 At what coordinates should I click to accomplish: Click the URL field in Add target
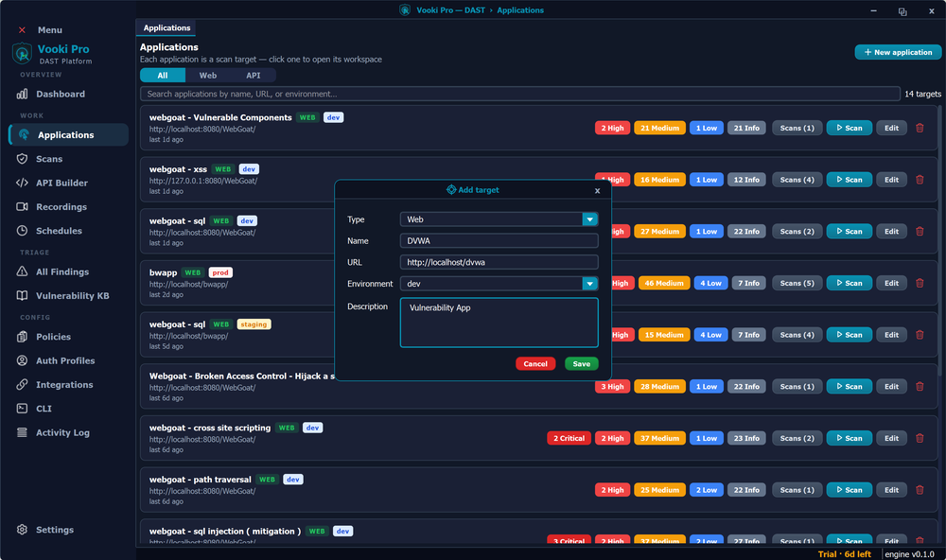coord(499,263)
